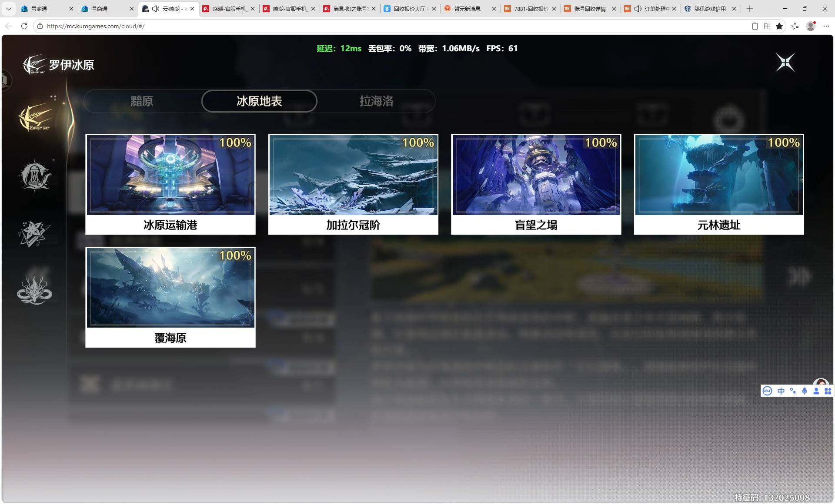Close the exploration panel with X icon
This screenshot has height=504, width=835.
coord(785,63)
